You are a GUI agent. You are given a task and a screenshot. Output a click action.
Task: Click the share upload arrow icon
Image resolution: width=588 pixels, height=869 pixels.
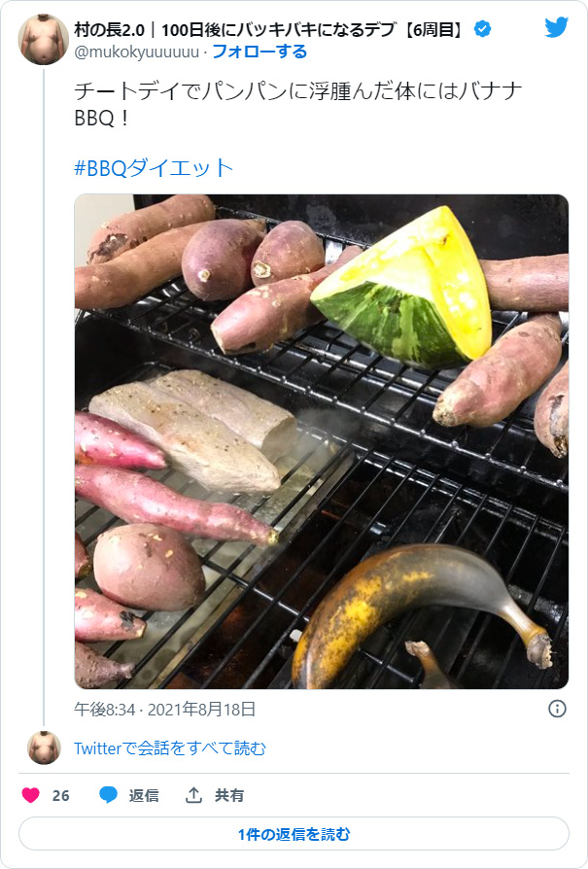(x=193, y=795)
